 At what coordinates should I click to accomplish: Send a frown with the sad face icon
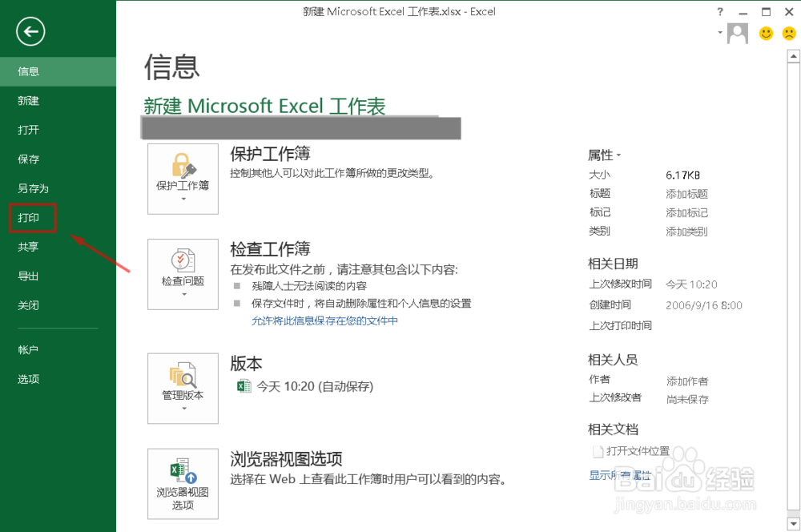(x=789, y=34)
